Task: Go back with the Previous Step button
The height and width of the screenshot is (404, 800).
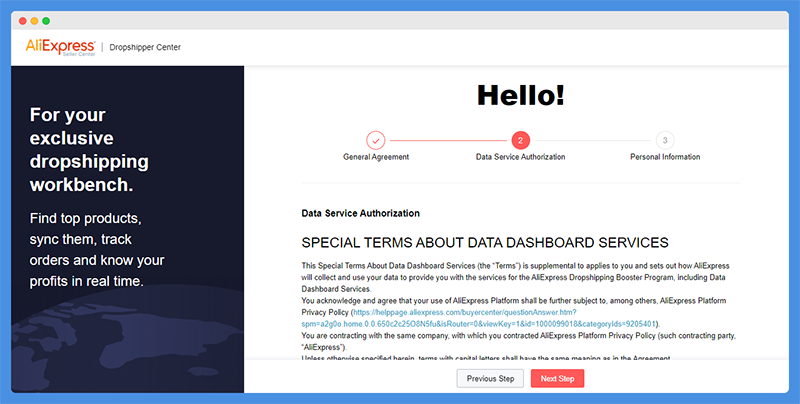Action: [x=490, y=378]
